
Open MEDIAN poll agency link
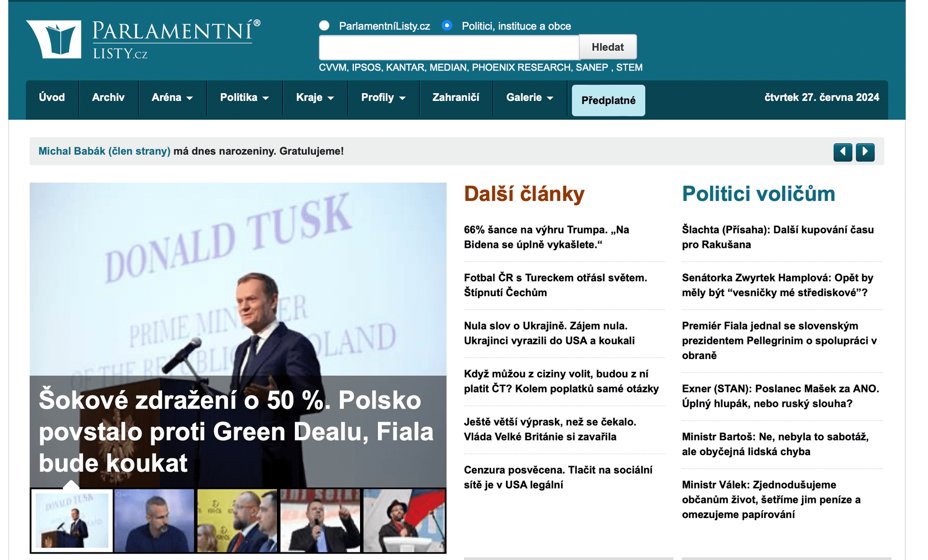tap(448, 68)
